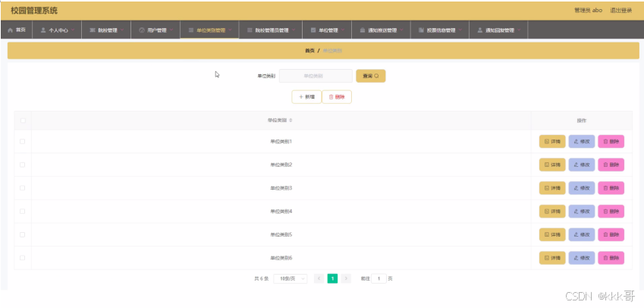The width and height of the screenshot is (644, 308).
Task: Click 删除 for 单位类别6
Action: coord(611,258)
